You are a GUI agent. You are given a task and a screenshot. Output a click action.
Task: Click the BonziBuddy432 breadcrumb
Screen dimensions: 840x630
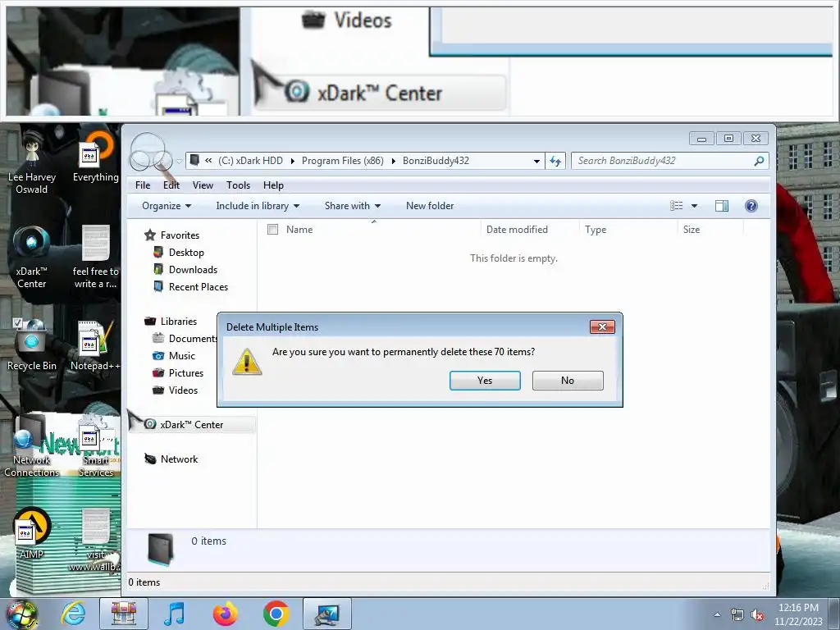tap(436, 161)
